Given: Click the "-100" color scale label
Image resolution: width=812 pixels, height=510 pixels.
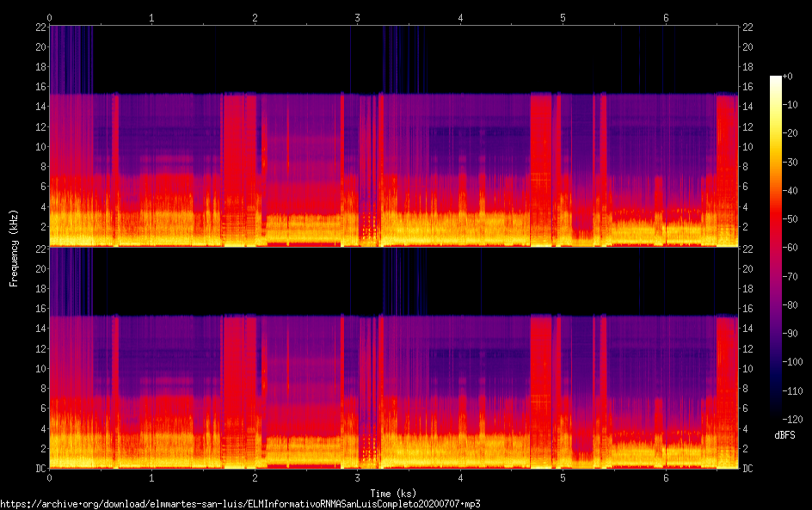Looking at the screenshot, I should click(x=792, y=362).
